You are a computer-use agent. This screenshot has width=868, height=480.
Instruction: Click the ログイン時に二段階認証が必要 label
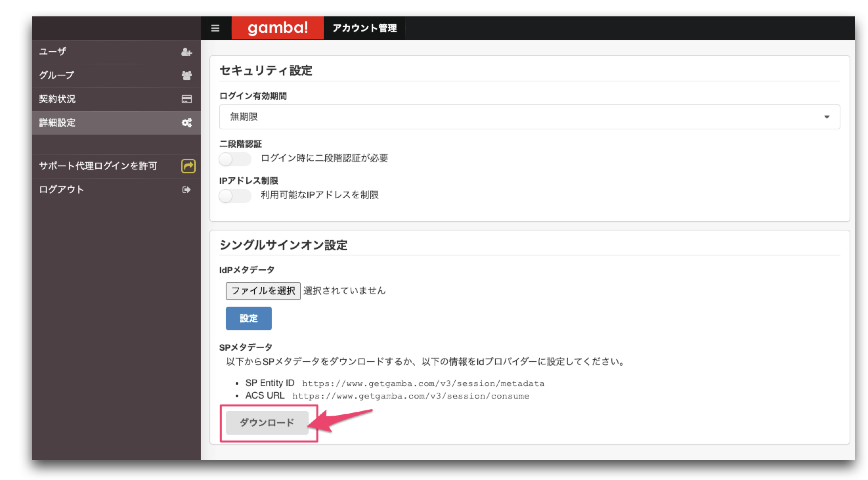pyautogui.click(x=324, y=158)
